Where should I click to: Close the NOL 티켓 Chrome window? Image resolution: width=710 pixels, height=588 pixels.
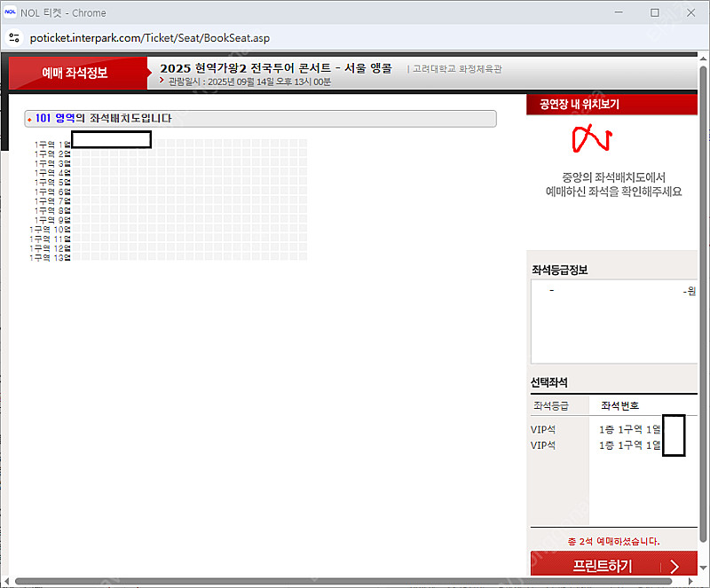[690, 12]
